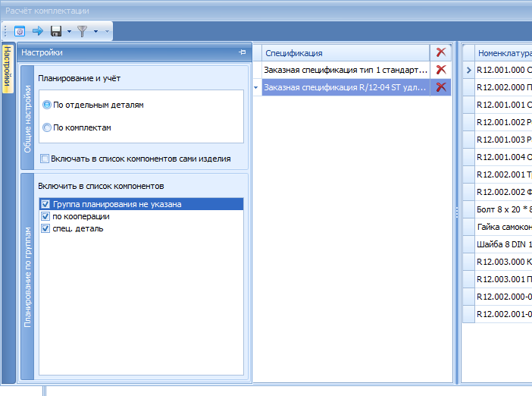Remove 'Заказная спецификация R/12-04 ST' with red X

tap(441, 87)
